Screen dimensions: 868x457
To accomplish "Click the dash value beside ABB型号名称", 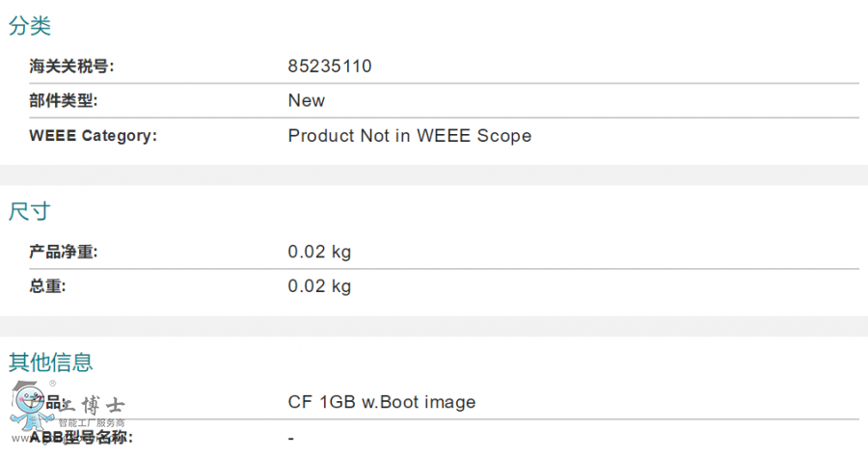I will [291, 438].
